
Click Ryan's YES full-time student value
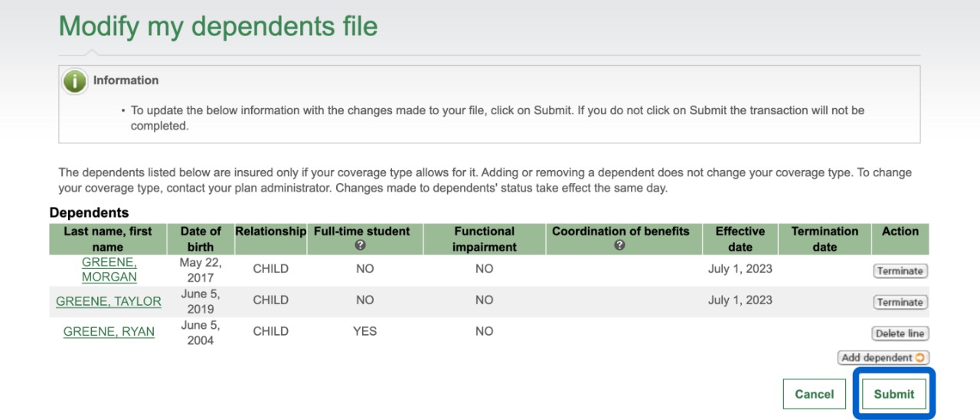(364, 332)
